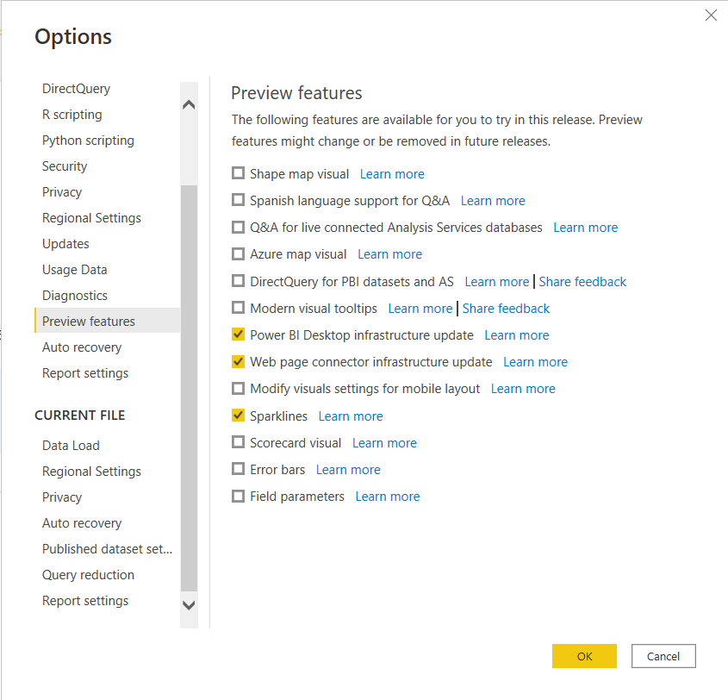Enable Azure map visual checkbox
The height and width of the screenshot is (700, 728).
238,253
